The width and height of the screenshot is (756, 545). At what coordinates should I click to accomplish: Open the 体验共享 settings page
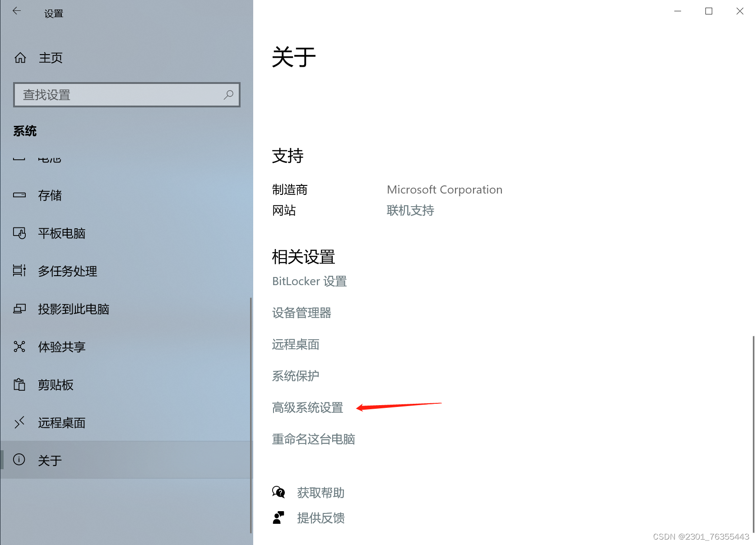[61, 347]
